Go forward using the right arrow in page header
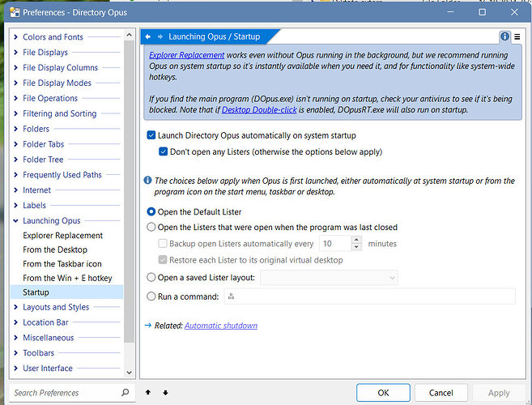 click(x=160, y=36)
